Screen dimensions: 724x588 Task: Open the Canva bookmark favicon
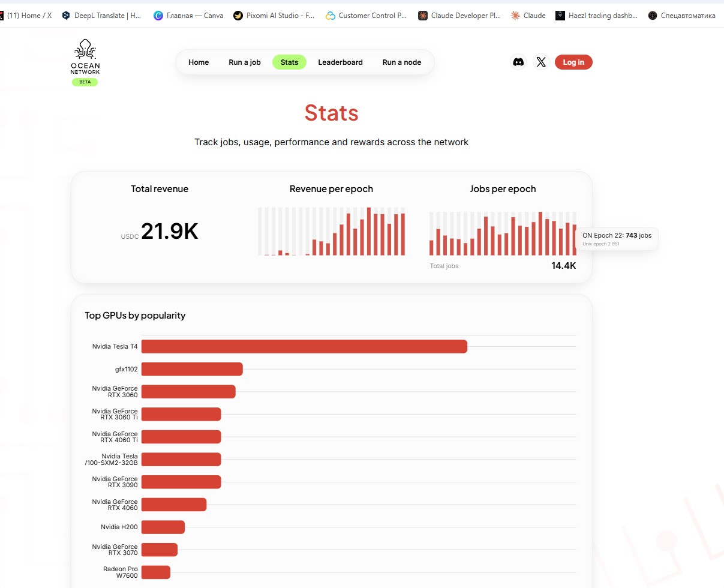(x=158, y=16)
